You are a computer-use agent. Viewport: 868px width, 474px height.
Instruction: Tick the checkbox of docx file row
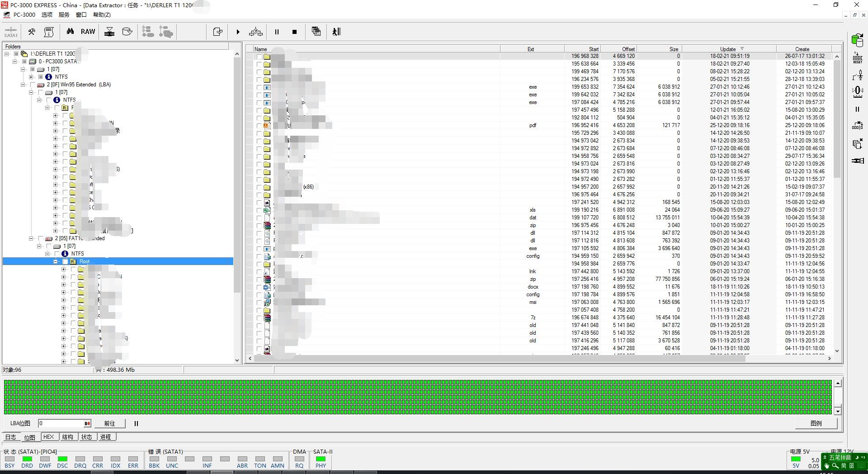[259, 287]
